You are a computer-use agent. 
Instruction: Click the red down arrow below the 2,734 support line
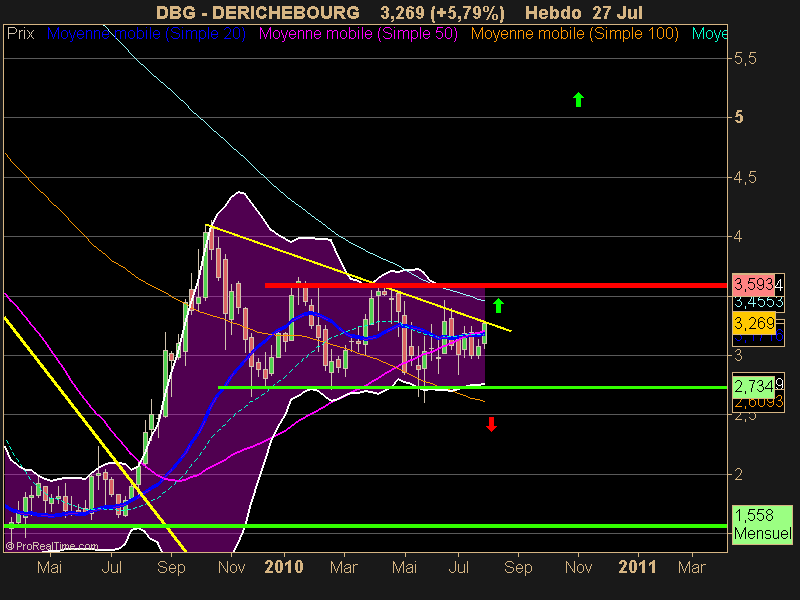[x=491, y=424]
